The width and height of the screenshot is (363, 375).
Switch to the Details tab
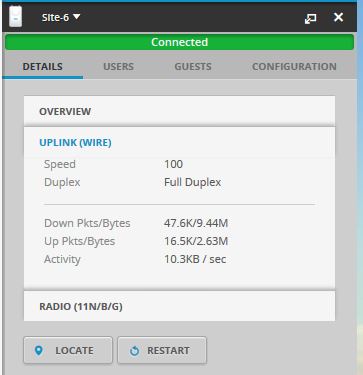pyautogui.click(x=42, y=67)
